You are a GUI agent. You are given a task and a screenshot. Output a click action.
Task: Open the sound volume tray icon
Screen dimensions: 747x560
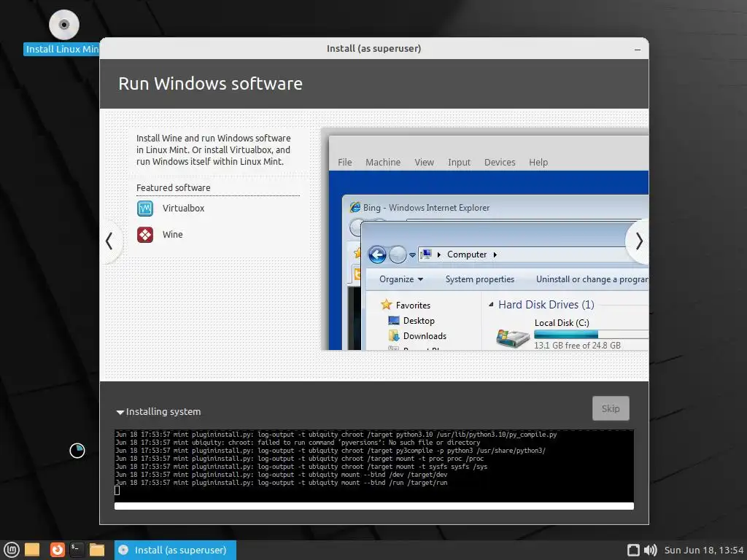click(x=650, y=550)
